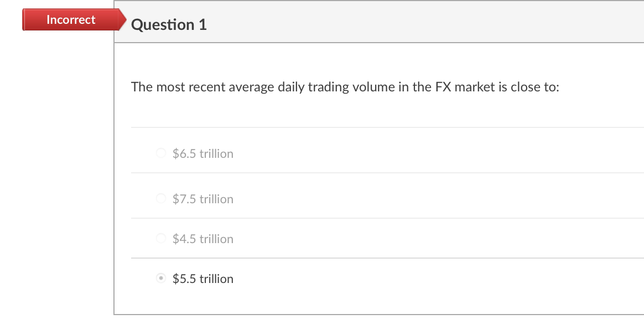The image size is (644, 319).
Task: Click the $5.5 trillion answer label
Action: (202, 279)
